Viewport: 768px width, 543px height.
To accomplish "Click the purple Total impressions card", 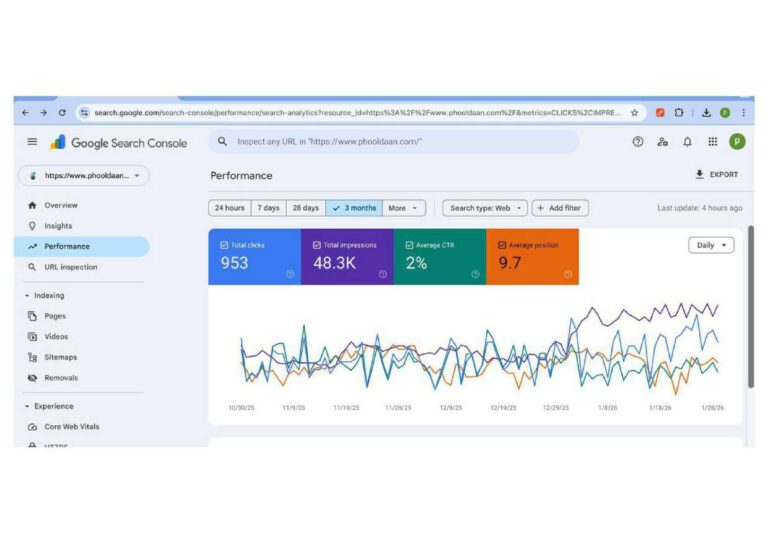I will point(347,257).
